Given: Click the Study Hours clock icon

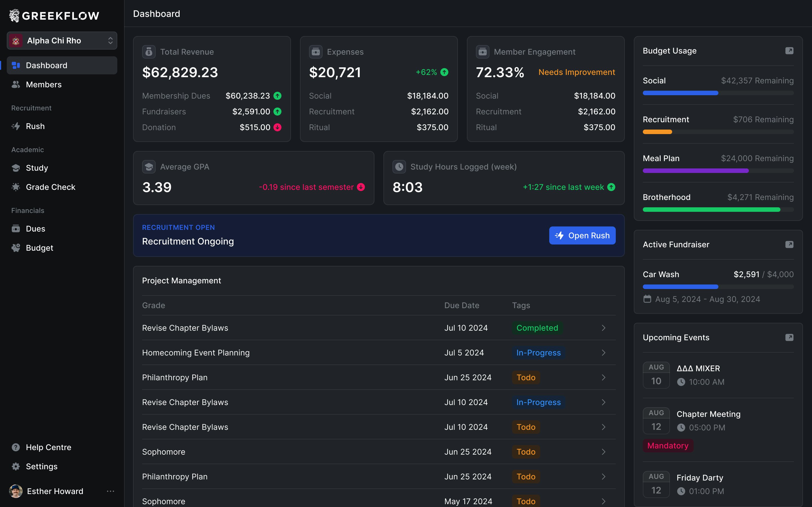Looking at the screenshot, I should (399, 167).
